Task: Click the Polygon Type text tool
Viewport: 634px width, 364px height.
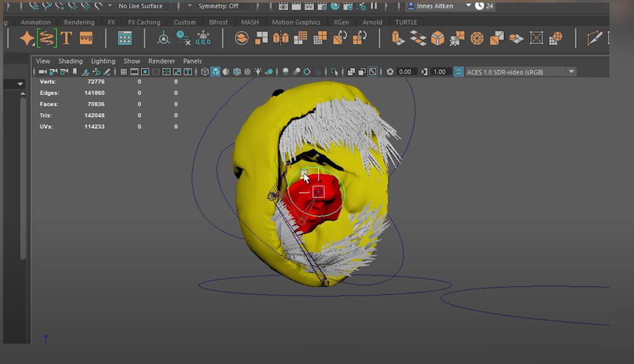Action: click(x=66, y=39)
